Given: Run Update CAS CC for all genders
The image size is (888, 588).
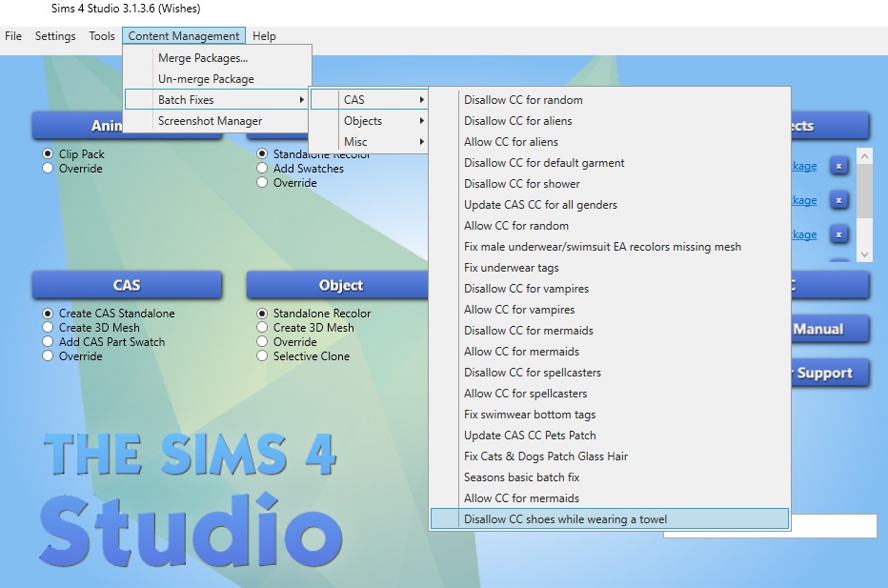Looking at the screenshot, I should click(x=610, y=205).
